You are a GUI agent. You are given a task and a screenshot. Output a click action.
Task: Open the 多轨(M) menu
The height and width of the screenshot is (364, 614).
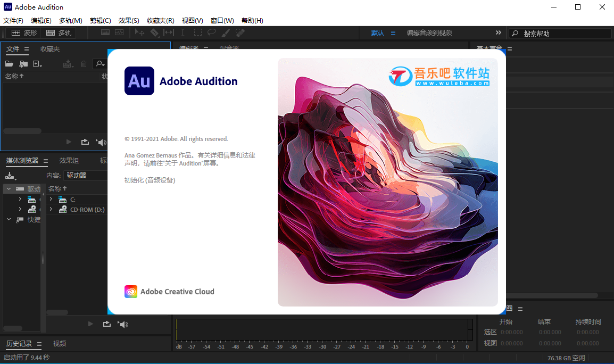[70, 20]
